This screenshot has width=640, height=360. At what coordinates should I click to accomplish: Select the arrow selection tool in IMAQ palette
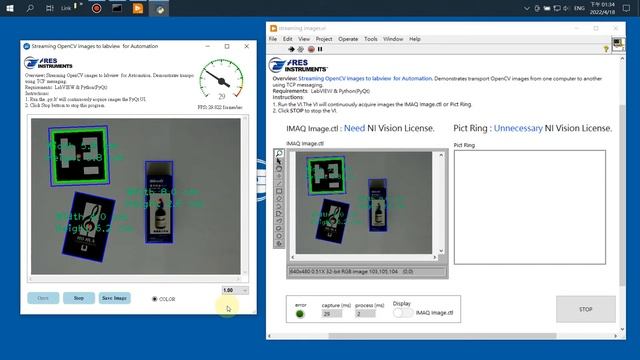(x=279, y=161)
